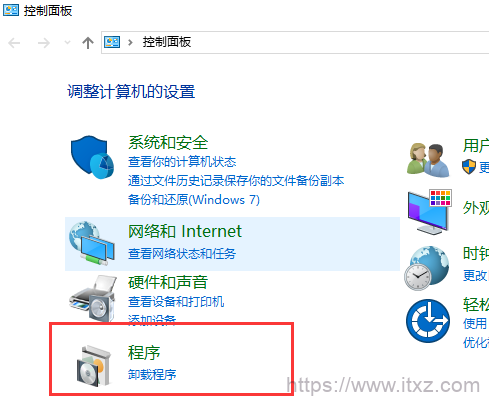Click 卸载程序 link

click(152, 375)
